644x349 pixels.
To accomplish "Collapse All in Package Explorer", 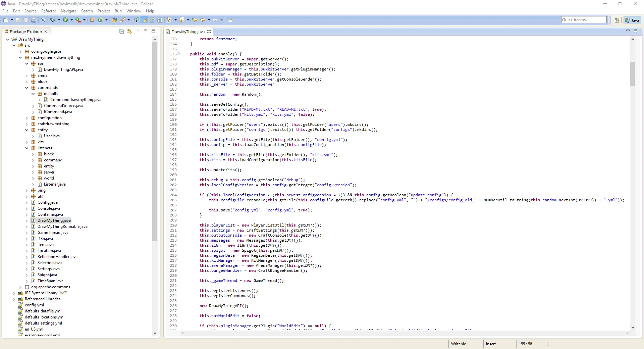I will pos(121,32).
